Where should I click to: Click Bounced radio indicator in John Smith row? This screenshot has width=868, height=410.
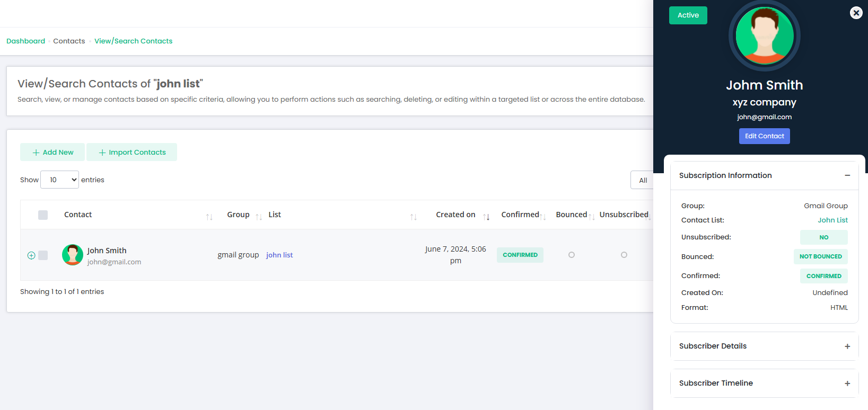572,255
